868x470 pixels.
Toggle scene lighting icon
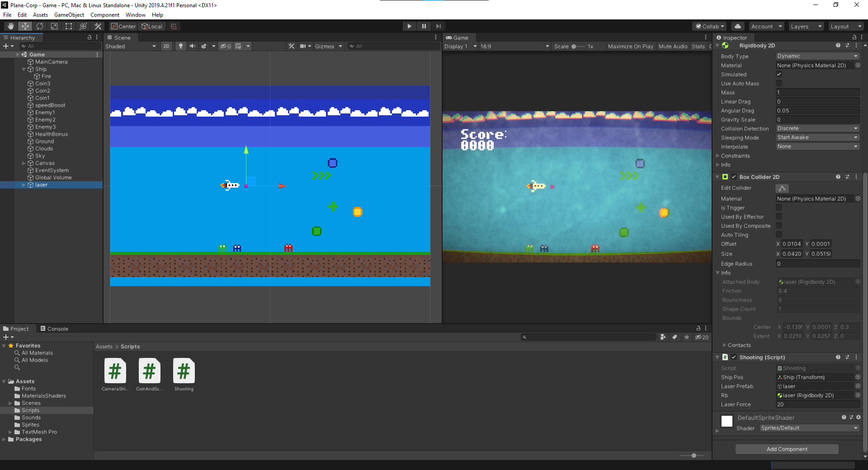pyautogui.click(x=181, y=46)
